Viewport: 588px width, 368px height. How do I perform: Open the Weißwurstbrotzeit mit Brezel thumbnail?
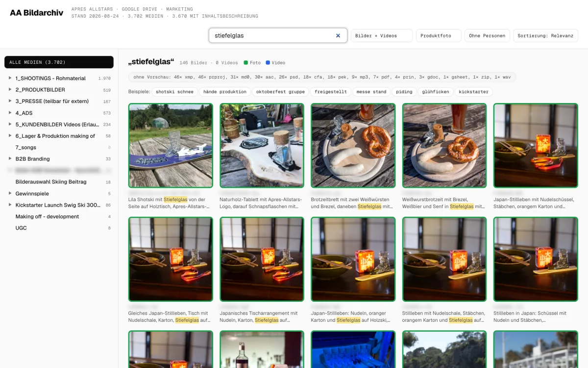click(x=444, y=145)
